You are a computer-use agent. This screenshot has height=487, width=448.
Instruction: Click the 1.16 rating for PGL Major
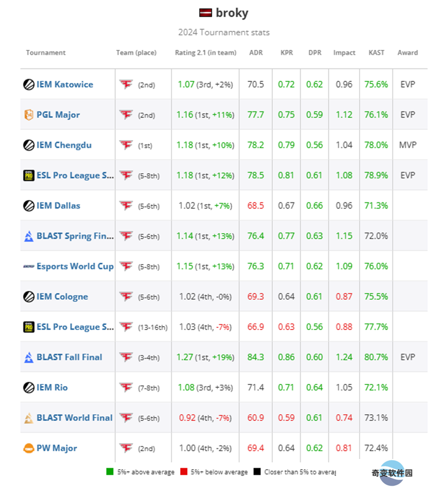pyautogui.click(x=185, y=115)
